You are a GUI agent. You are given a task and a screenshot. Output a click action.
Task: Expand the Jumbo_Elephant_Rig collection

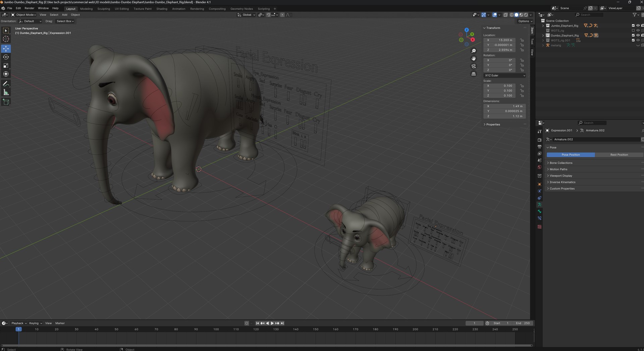[543, 26]
